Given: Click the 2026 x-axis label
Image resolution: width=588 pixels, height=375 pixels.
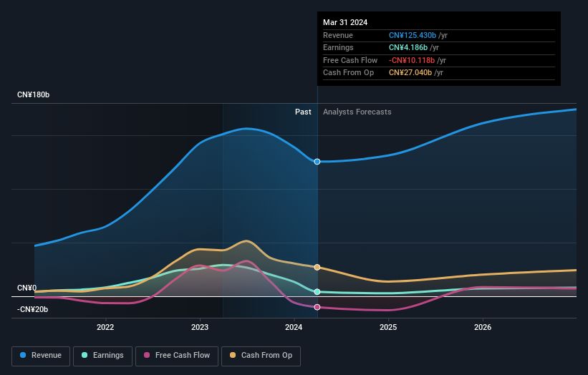Looking at the screenshot, I should coord(483,327).
